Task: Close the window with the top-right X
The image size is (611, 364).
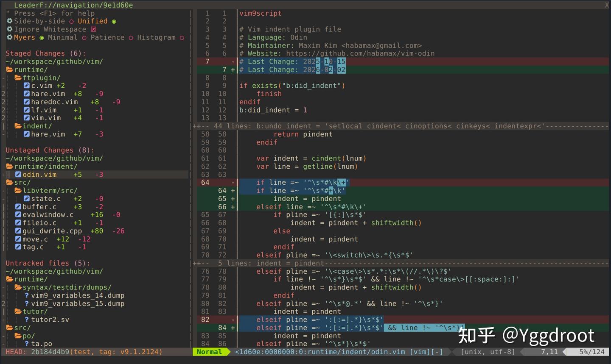Action: pyautogui.click(x=607, y=5)
